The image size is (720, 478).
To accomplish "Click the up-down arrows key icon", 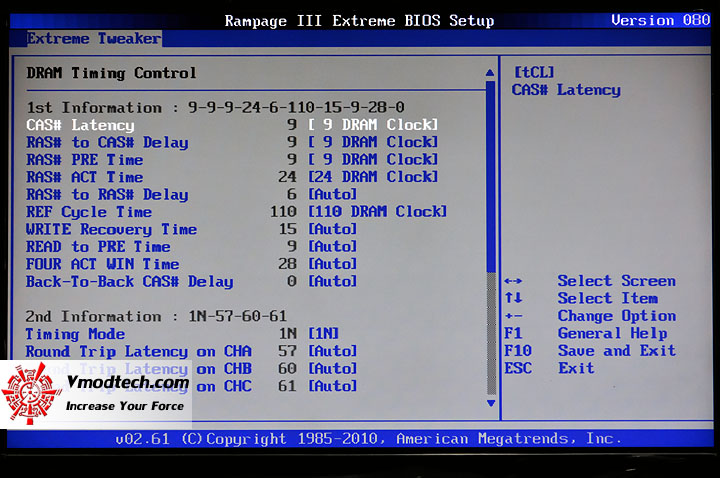I will [513, 298].
